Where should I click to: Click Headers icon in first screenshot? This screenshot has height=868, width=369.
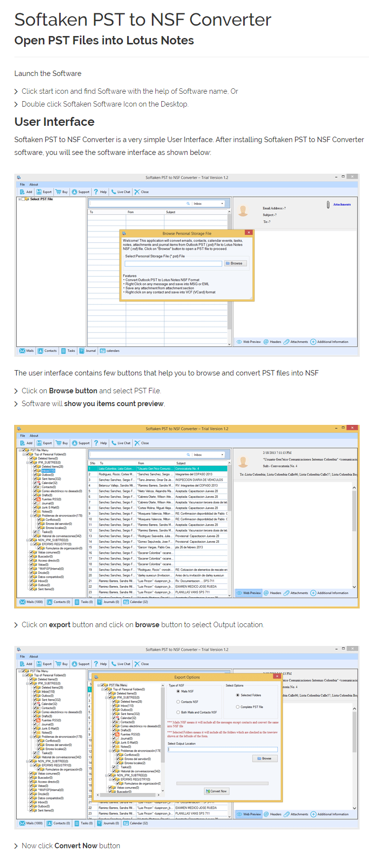click(x=266, y=341)
